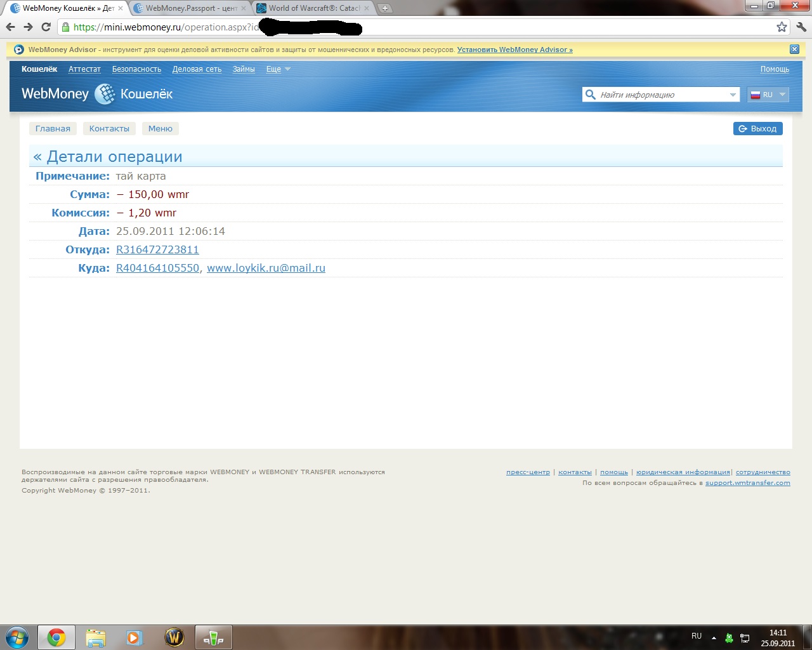Show hidden system tray icons
Viewport: 812px width, 650px height.
click(x=714, y=637)
